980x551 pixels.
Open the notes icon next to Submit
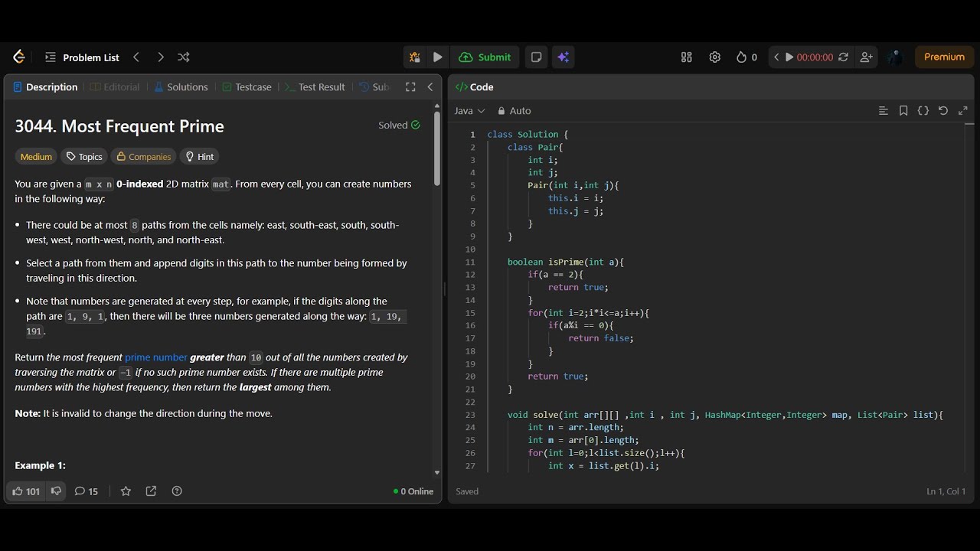pos(536,57)
